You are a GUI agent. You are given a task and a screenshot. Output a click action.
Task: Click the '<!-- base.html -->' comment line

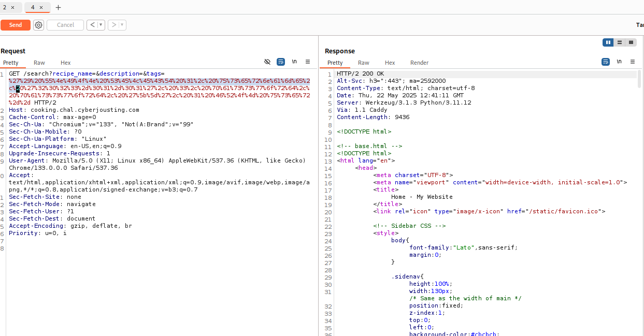(369, 147)
